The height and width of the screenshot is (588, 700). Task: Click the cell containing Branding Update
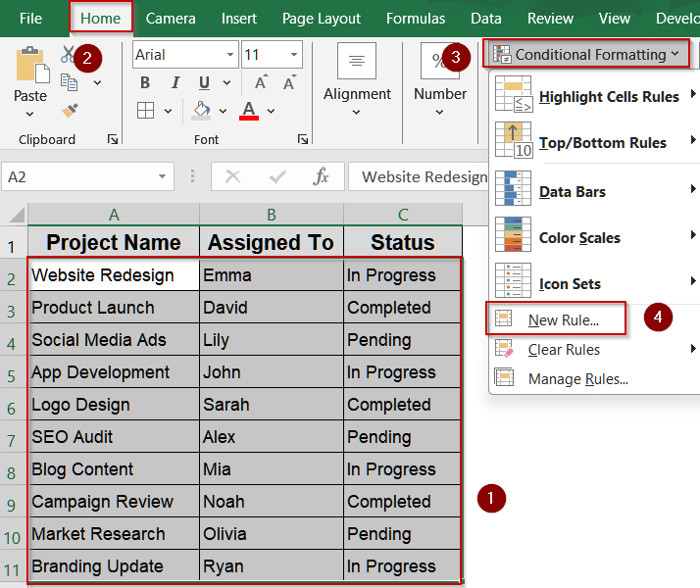(x=114, y=565)
